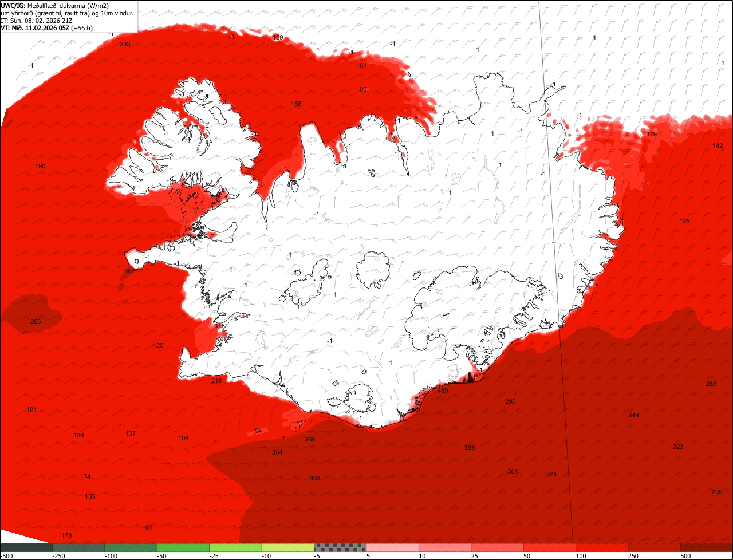Click the value 118 near Reykjavík bay

pos(220,326)
